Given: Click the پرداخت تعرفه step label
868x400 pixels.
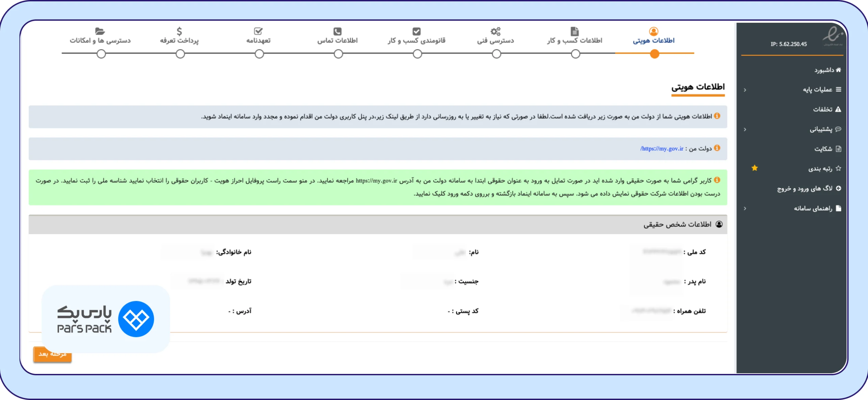Looking at the screenshot, I should (179, 41).
